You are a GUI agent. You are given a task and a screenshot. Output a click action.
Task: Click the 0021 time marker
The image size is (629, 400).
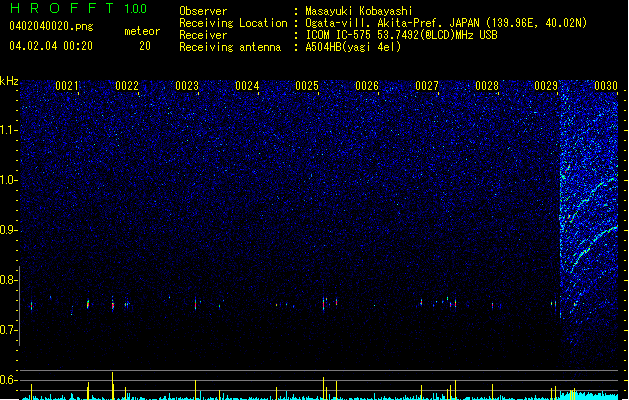click(x=67, y=86)
